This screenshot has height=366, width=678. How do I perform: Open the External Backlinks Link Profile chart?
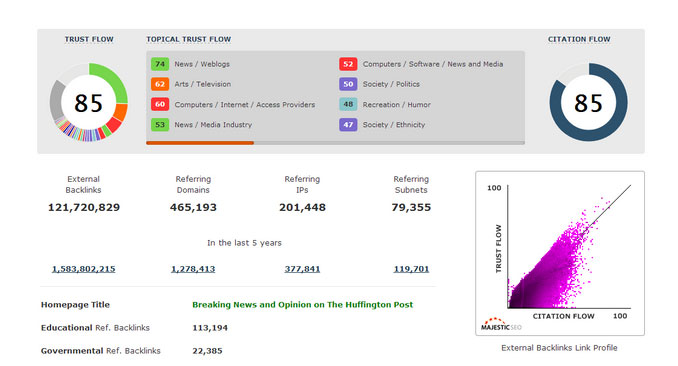point(560,253)
